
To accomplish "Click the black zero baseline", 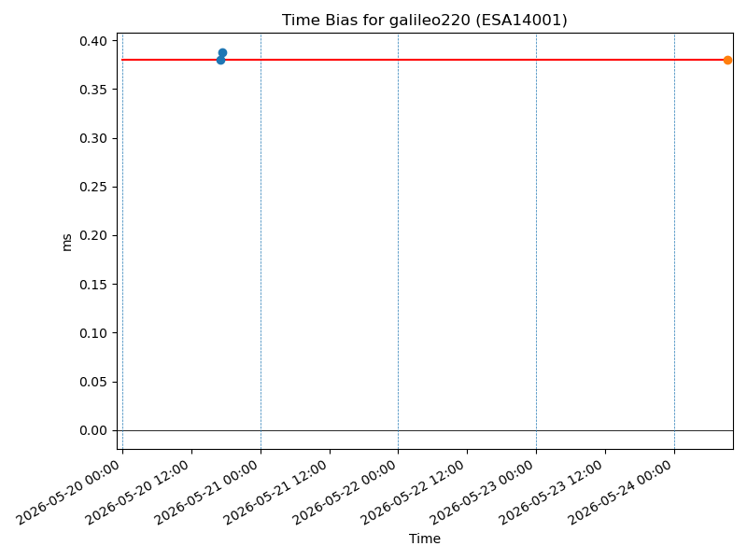I will click(426, 430).
